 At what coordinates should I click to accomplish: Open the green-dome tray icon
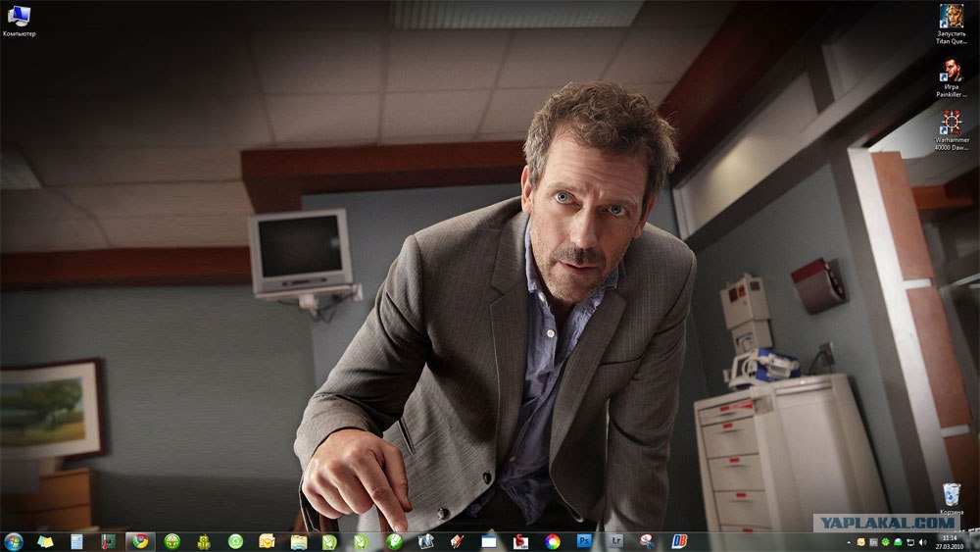pyautogui.click(x=898, y=542)
